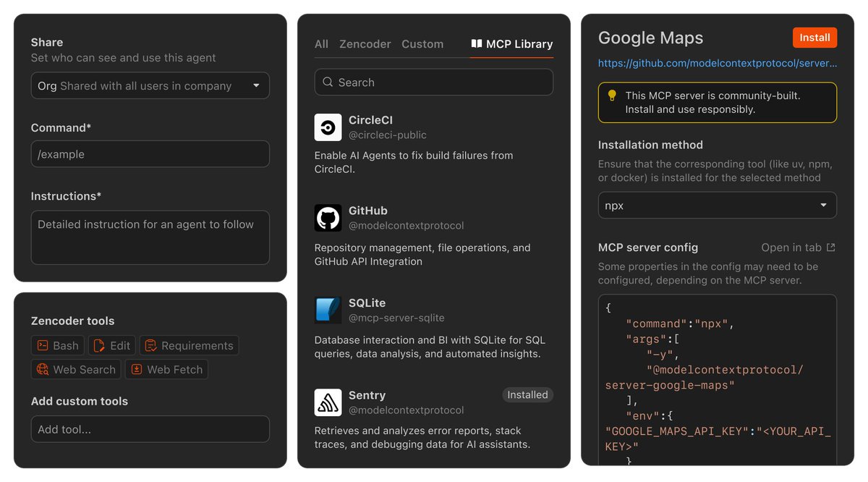Focus the Instructions text area
This screenshot has width=868, height=482.
tap(150, 237)
